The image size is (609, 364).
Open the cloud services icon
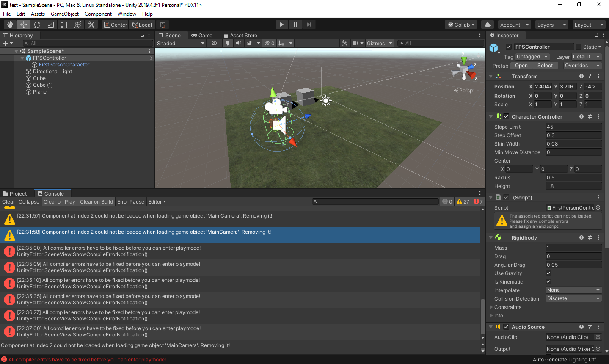[488, 25]
